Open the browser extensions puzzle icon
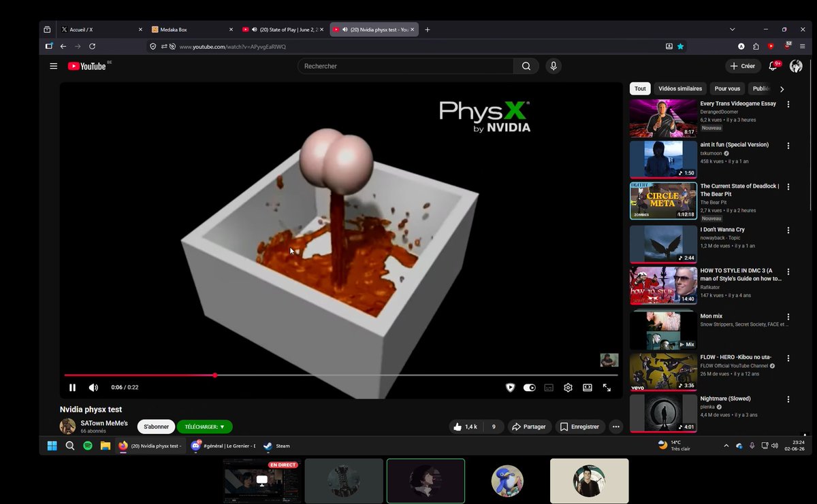The width and height of the screenshot is (817, 504). coord(756,46)
